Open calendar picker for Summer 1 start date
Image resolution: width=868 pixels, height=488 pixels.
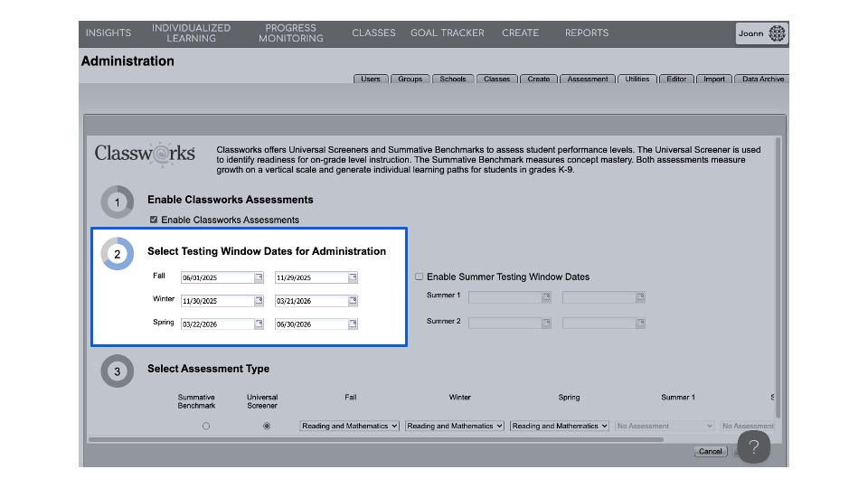click(x=546, y=296)
